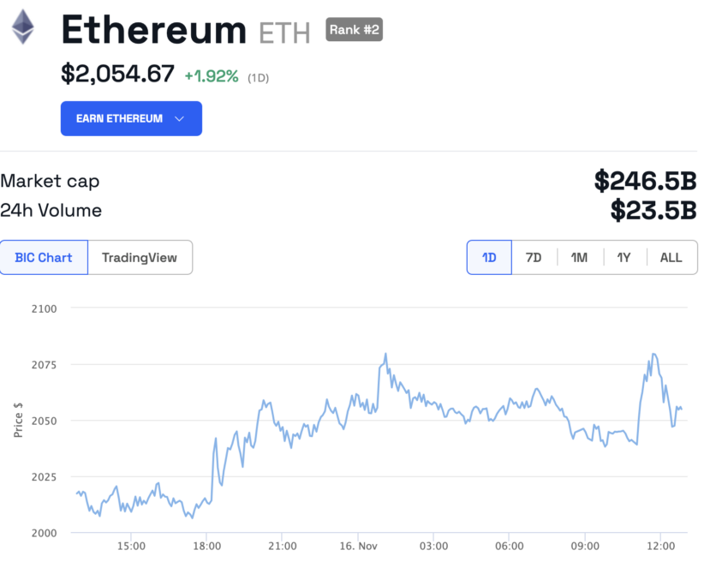728x568 pixels.
Task: Select the 1M timeframe option
Action: coord(579,257)
